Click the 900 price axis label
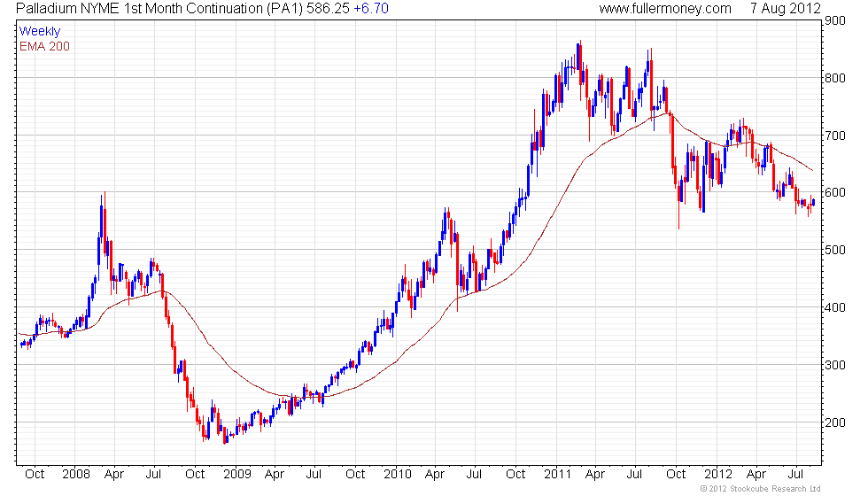Viewport: 868px width, 496px height. 834,20
